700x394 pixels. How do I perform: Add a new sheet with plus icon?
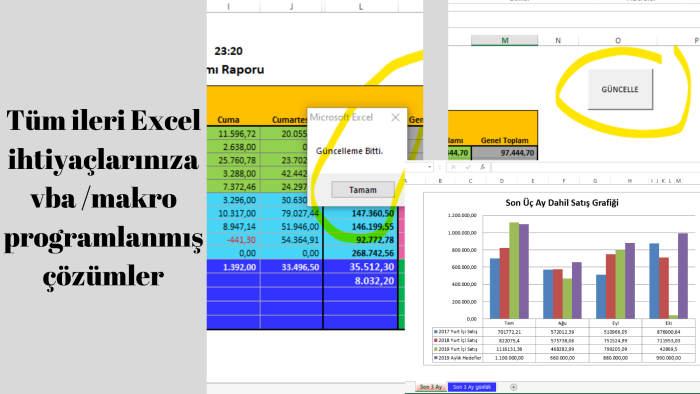pyautogui.click(x=513, y=387)
